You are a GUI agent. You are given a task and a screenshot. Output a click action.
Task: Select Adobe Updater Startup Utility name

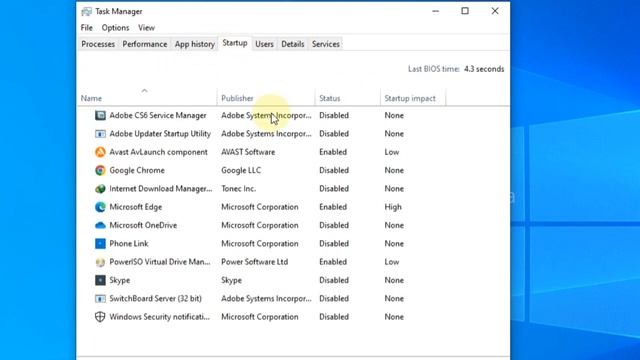tap(160, 134)
